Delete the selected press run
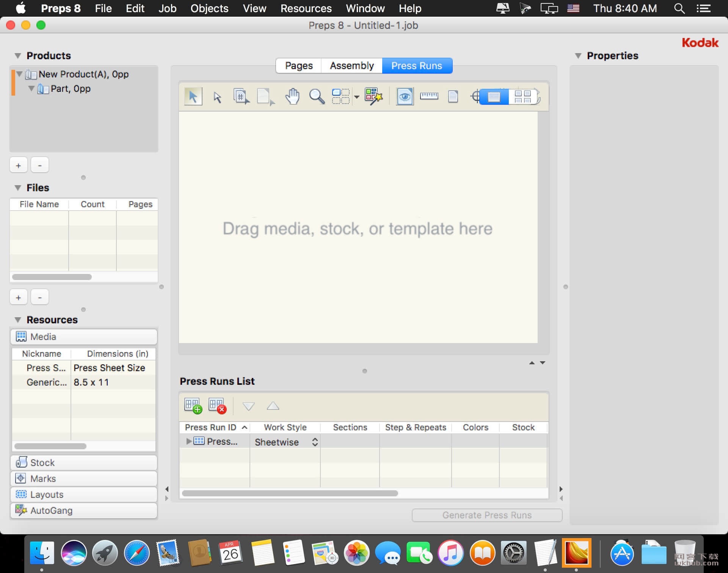The width and height of the screenshot is (728, 573). click(217, 406)
